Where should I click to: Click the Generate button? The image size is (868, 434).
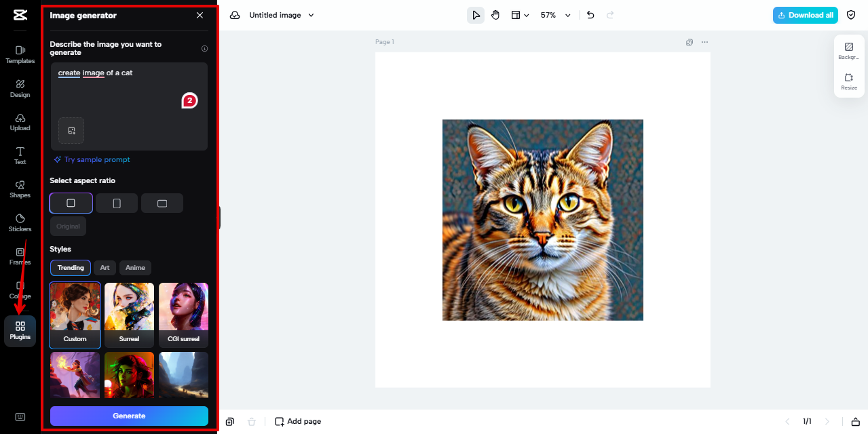(129, 416)
